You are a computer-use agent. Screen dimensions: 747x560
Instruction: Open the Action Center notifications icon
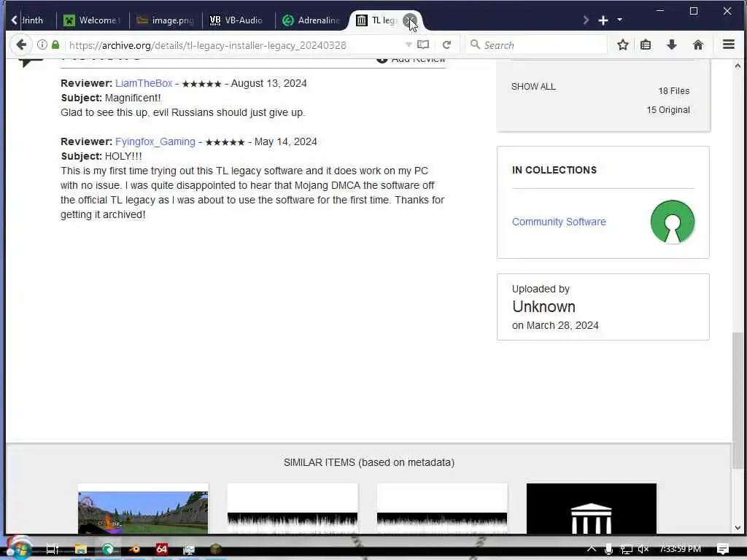[723, 549]
